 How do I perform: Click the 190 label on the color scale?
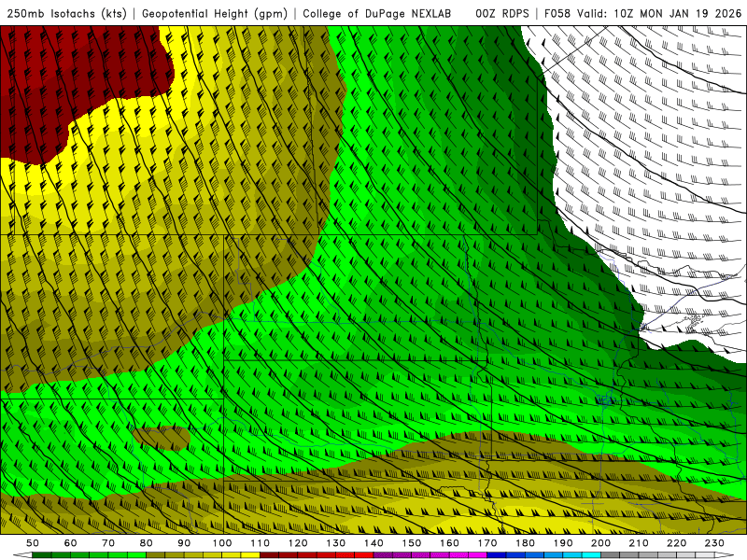click(x=563, y=543)
